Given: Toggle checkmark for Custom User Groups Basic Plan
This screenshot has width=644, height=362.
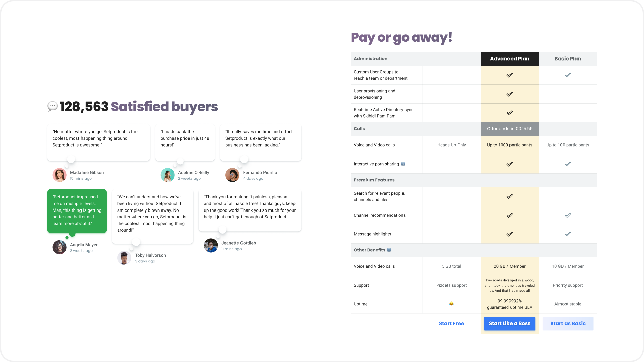Looking at the screenshot, I should tap(568, 75).
